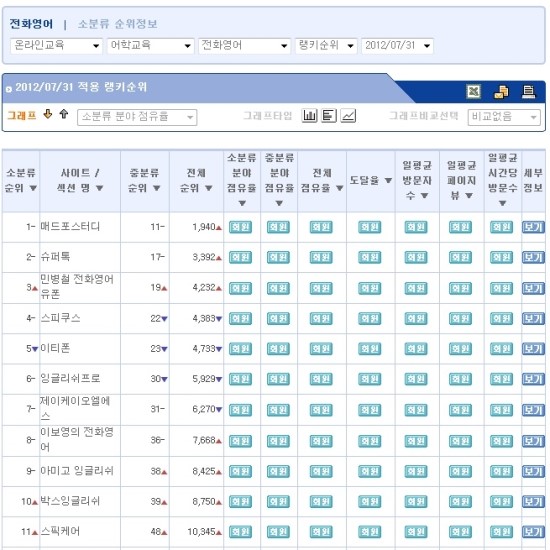Click 회원 badge under 소분류 점유율 for 스피쿠스
This screenshot has width=550, height=550.
pos(240,318)
